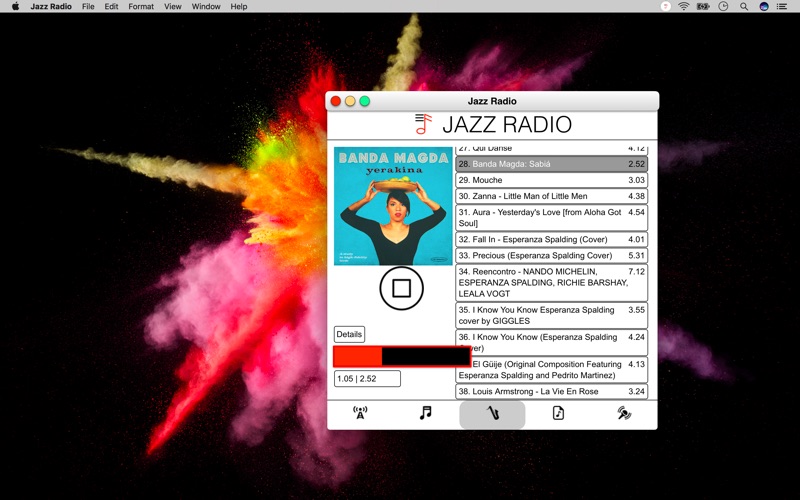Minimize the Jazz Radio window
800x500 pixels.
[x=350, y=101]
